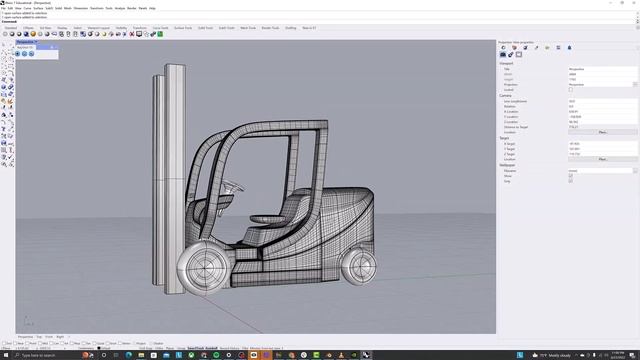
Task: Open the wallpaper Filename browse dropdown
Action: click(x=635, y=171)
